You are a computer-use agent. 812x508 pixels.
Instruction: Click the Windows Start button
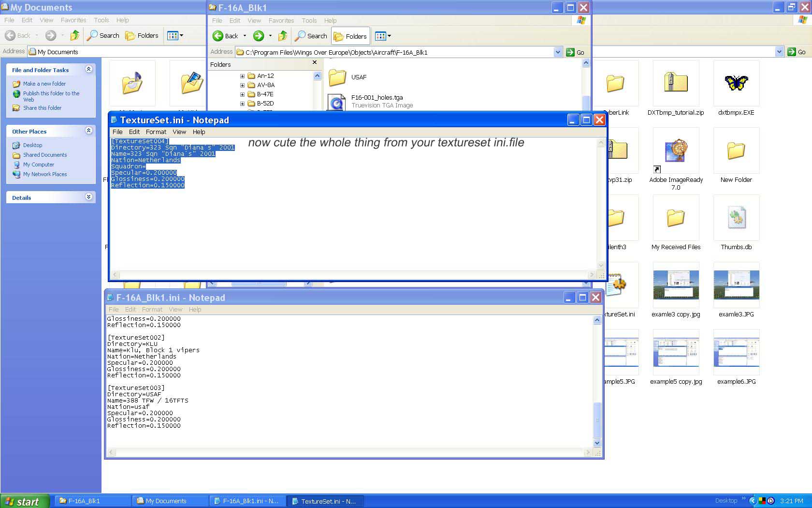tap(25, 501)
